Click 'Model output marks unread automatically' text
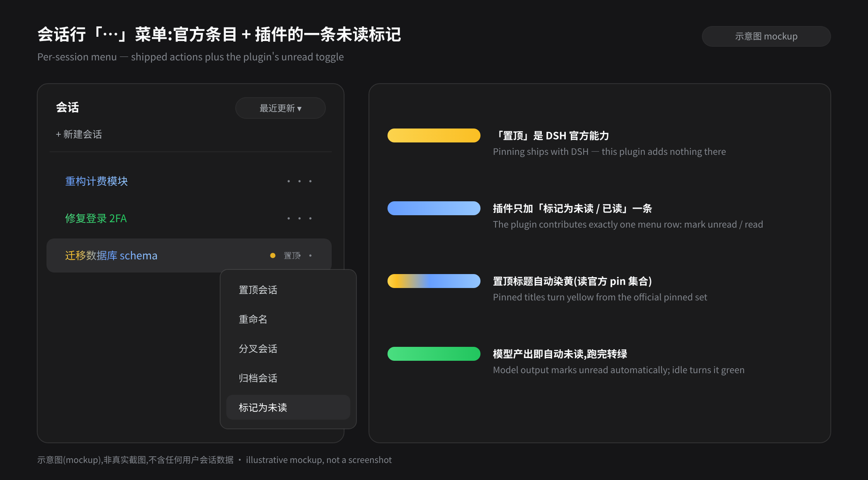 click(x=618, y=370)
